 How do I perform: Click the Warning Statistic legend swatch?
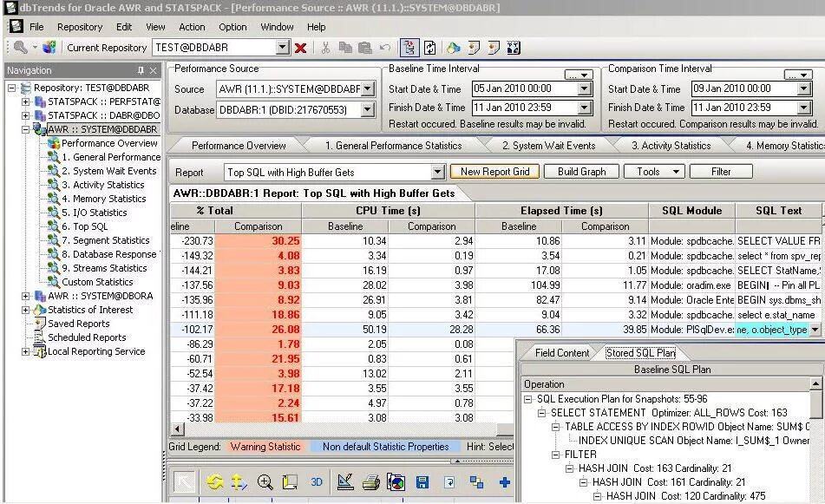[x=265, y=447]
